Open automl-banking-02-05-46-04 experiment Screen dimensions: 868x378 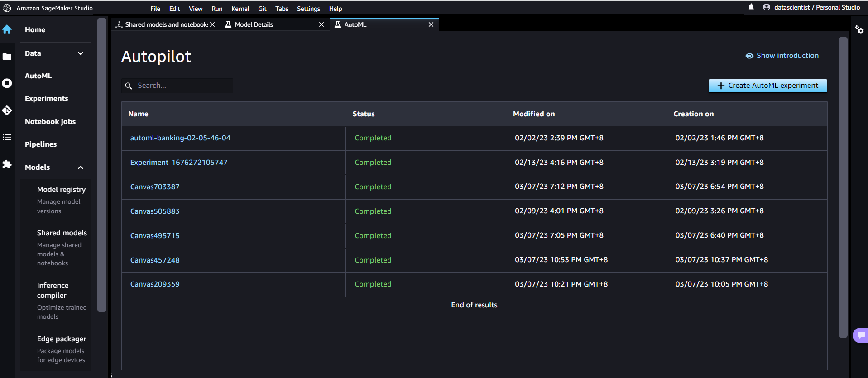pyautogui.click(x=180, y=138)
